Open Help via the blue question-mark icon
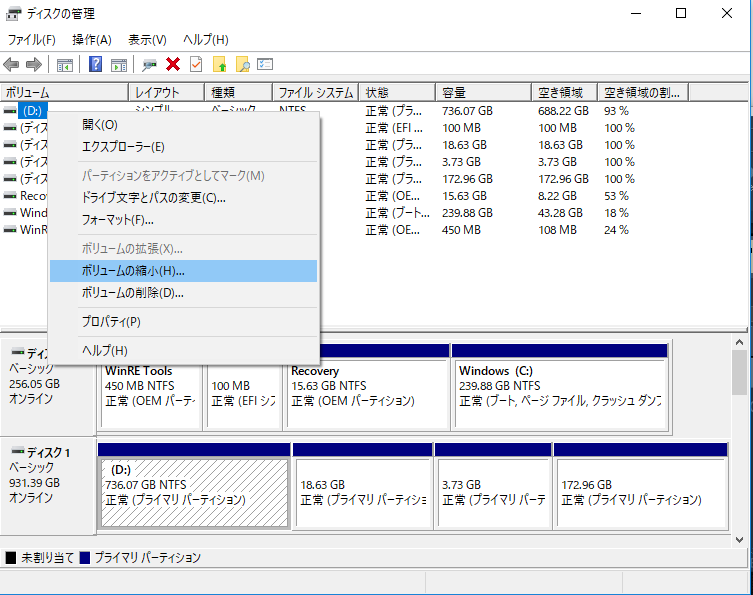 (x=96, y=64)
